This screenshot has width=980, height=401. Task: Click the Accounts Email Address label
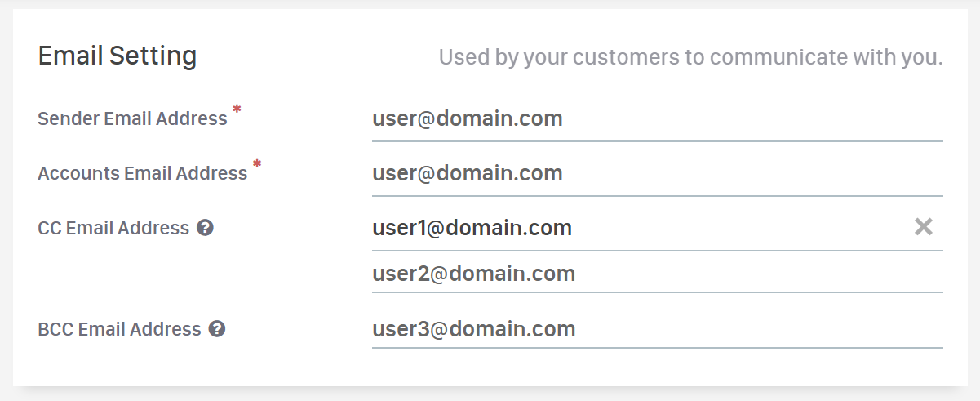click(142, 174)
